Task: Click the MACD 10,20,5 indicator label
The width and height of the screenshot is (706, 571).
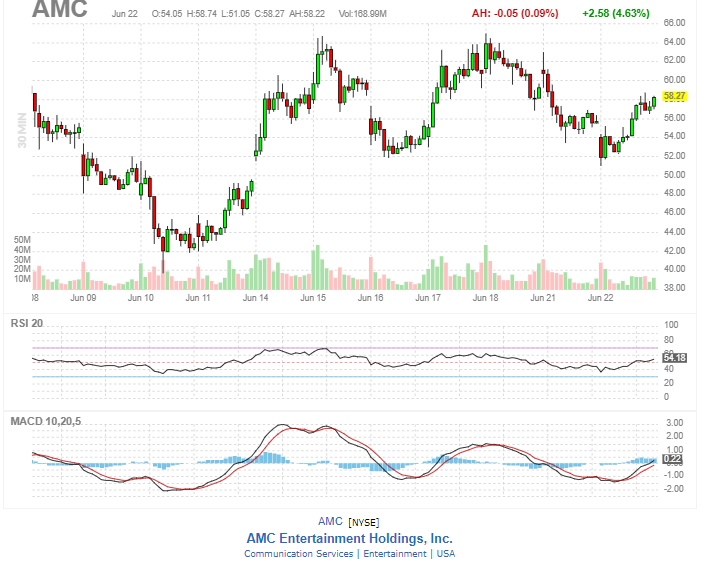Action: [45, 421]
